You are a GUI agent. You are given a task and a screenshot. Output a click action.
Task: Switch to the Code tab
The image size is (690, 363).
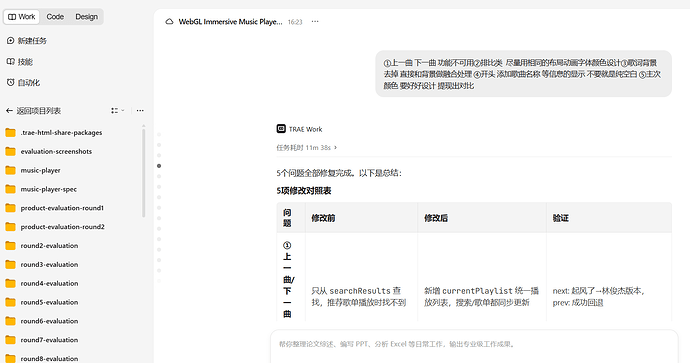tap(55, 17)
